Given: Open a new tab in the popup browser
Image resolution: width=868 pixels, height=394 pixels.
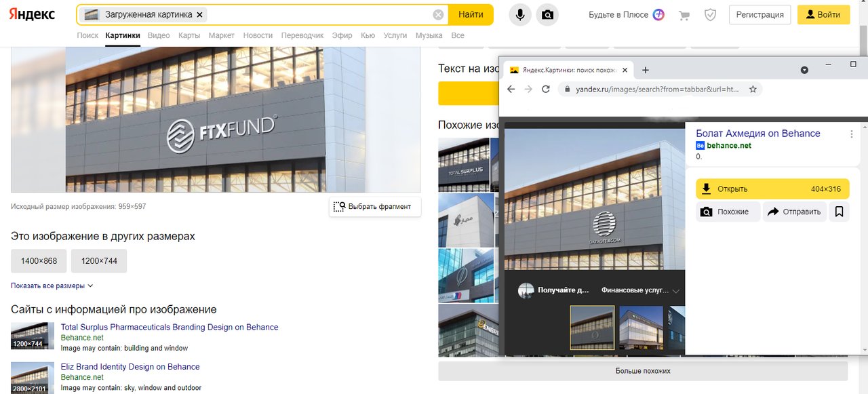Looking at the screenshot, I should (x=646, y=70).
